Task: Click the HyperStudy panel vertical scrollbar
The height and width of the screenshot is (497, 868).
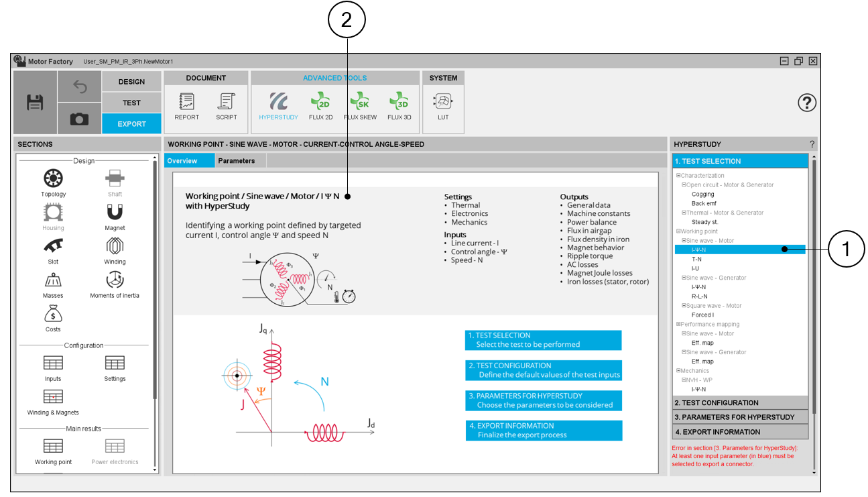Action: 814,282
